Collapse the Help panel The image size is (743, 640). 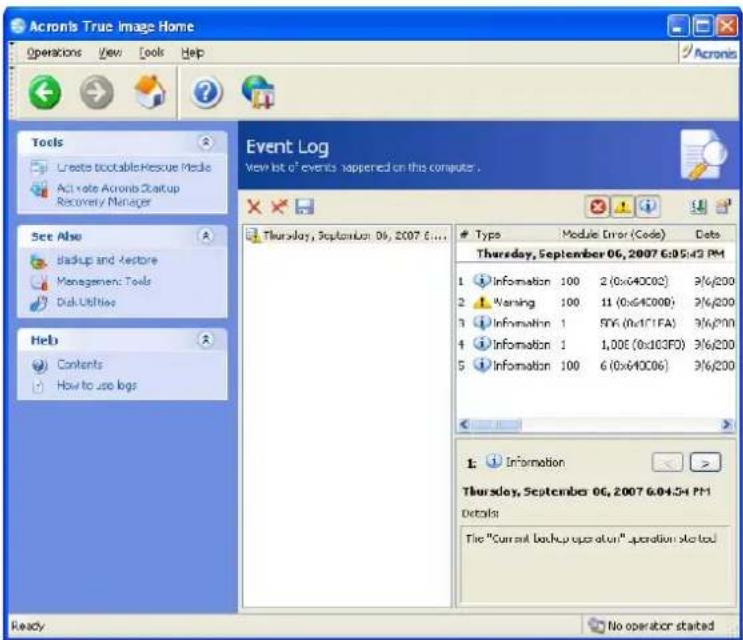click(206, 340)
